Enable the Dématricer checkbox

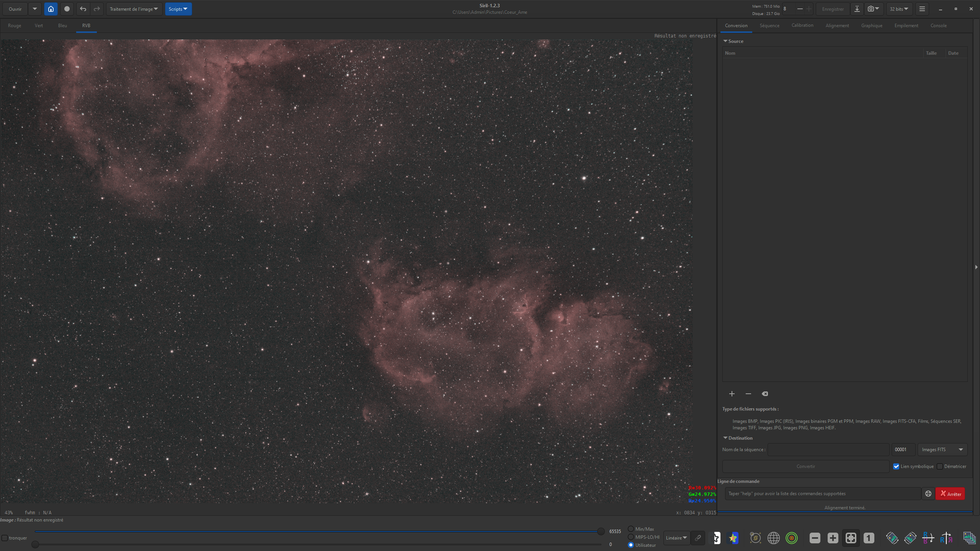tap(940, 466)
